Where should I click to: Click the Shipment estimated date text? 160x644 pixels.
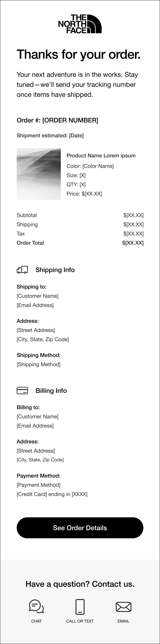point(50,136)
